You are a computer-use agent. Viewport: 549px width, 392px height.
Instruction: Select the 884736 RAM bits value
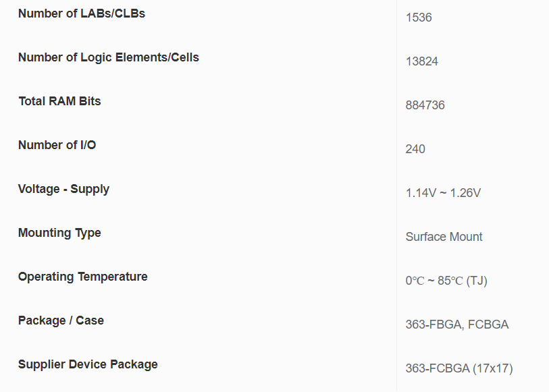coord(425,105)
